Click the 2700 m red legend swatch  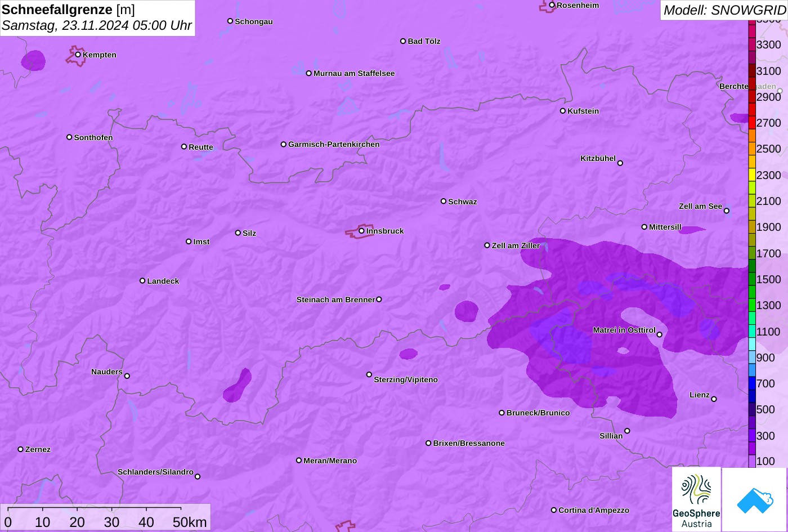point(752,122)
